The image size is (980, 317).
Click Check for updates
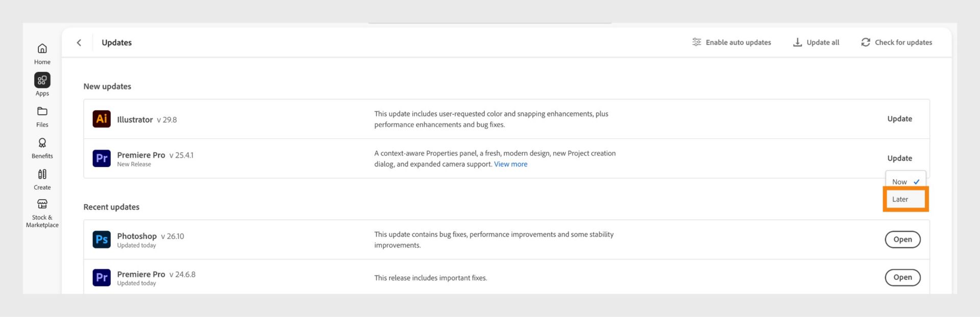897,42
